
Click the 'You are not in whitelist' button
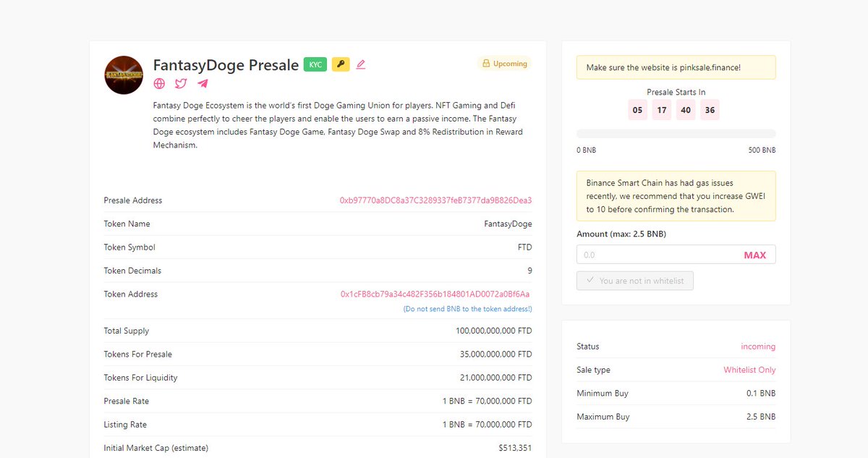pyautogui.click(x=635, y=281)
